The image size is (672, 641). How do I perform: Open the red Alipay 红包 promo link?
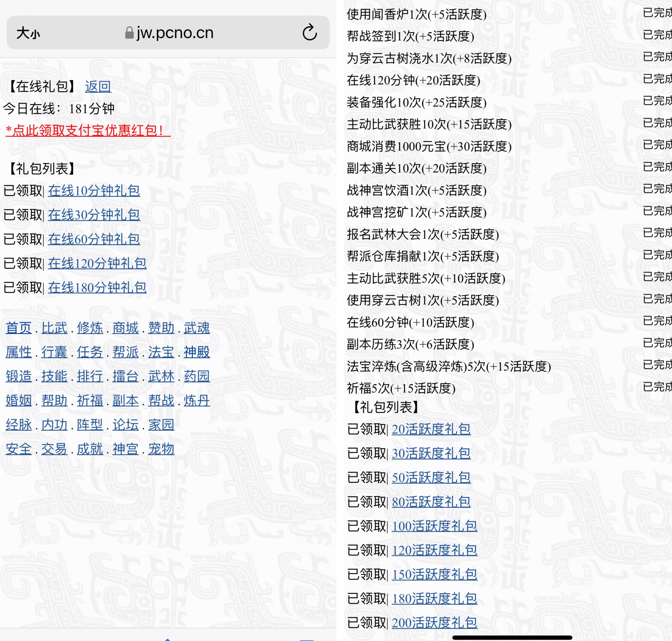click(x=88, y=130)
